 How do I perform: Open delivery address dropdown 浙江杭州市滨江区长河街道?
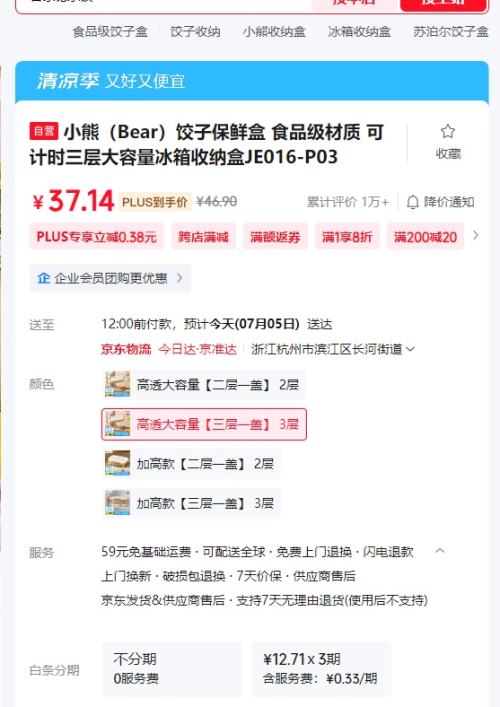click(333, 349)
